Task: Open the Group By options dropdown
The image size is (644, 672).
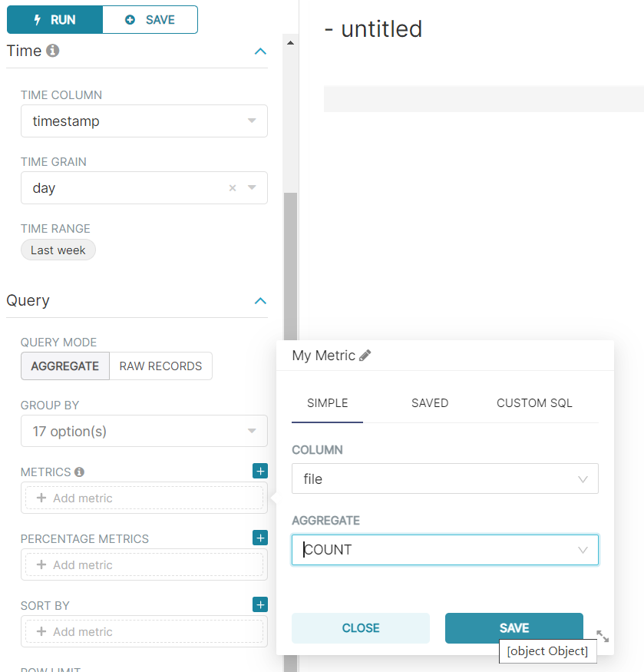Action: (x=144, y=431)
